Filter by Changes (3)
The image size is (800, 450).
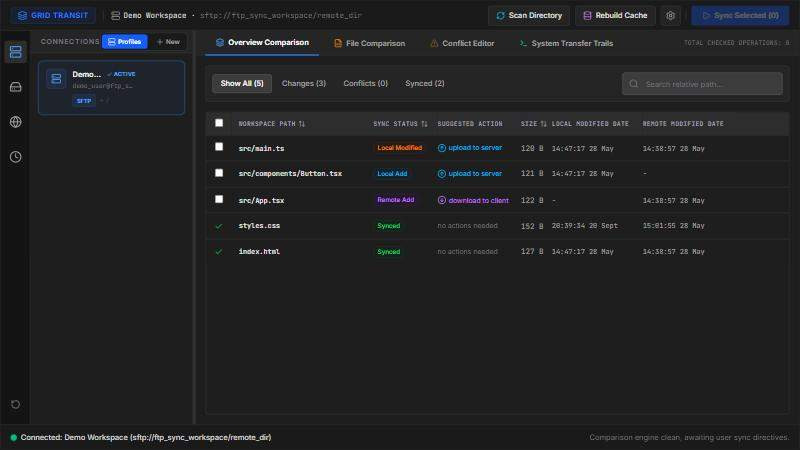[304, 84]
